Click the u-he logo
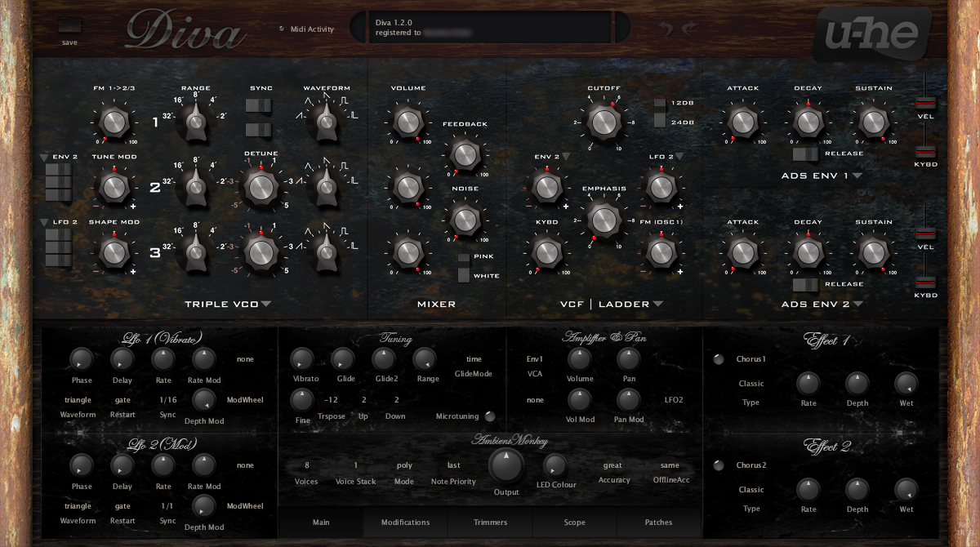This screenshot has width=980, height=547. click(x=871, y=33)
